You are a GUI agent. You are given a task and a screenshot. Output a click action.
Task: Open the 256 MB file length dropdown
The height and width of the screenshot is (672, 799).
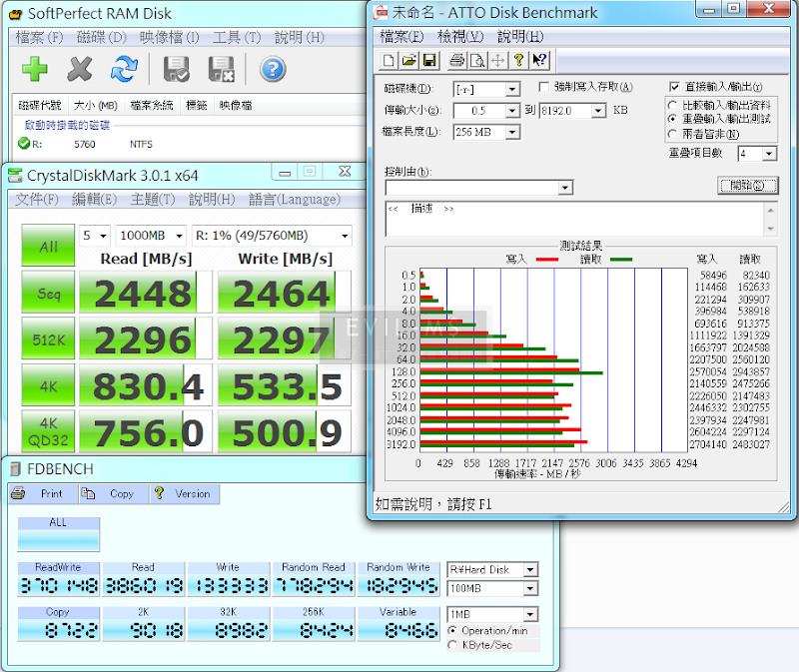[512, 133]
